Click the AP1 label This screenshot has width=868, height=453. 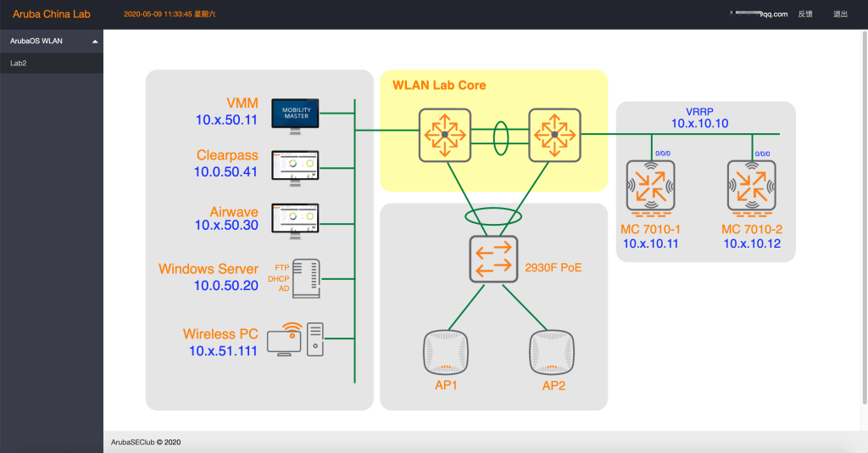446,385
